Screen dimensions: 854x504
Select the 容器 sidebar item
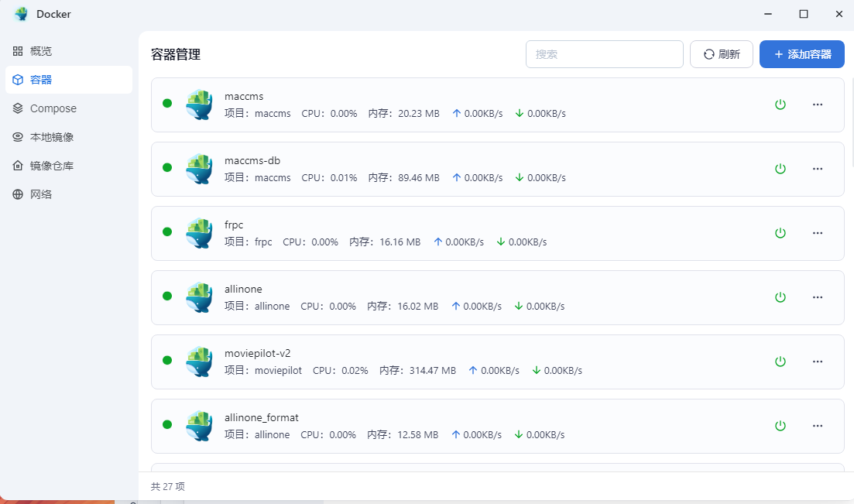click(69, 80)
